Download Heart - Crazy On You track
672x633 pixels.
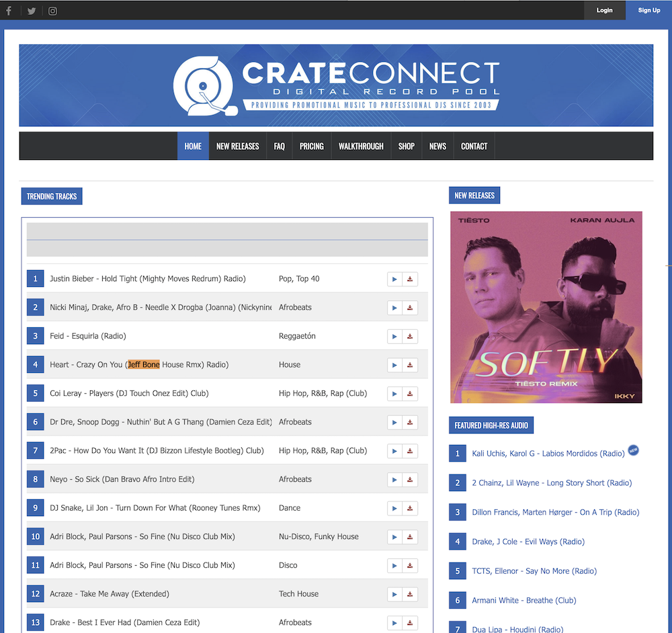410,365
